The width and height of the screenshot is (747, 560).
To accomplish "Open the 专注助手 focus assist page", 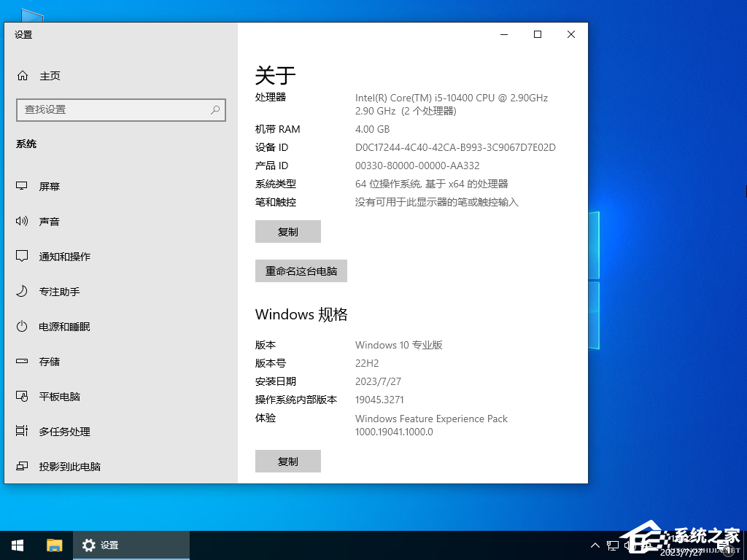I will click(x=58, y=291).
